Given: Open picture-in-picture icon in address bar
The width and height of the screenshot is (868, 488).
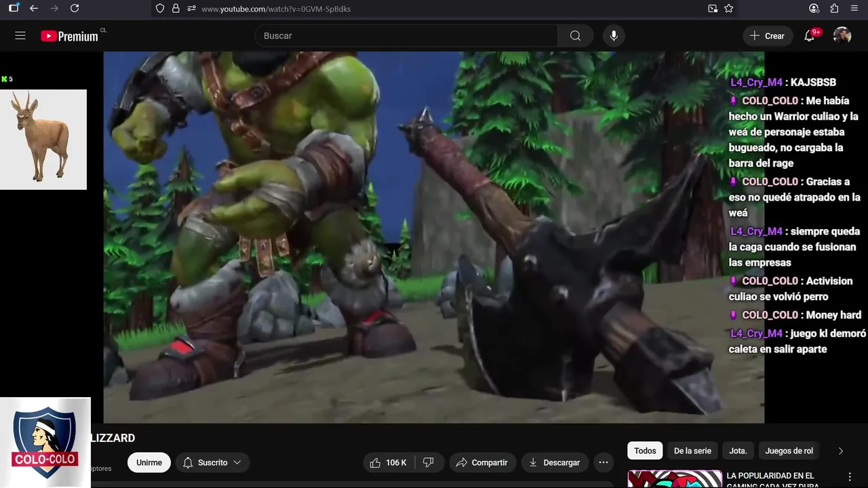Looking at the screenshot, I should [713, 8].
